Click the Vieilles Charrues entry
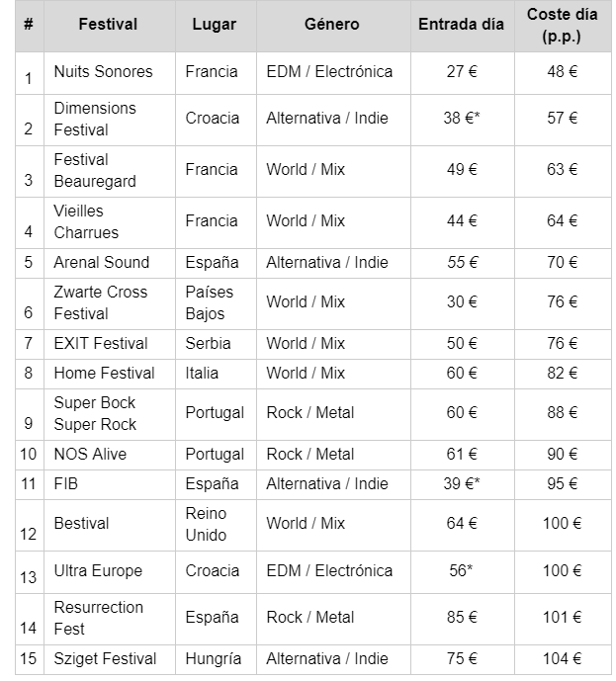This screenshot has width=616, height=681. coord(86,222)
